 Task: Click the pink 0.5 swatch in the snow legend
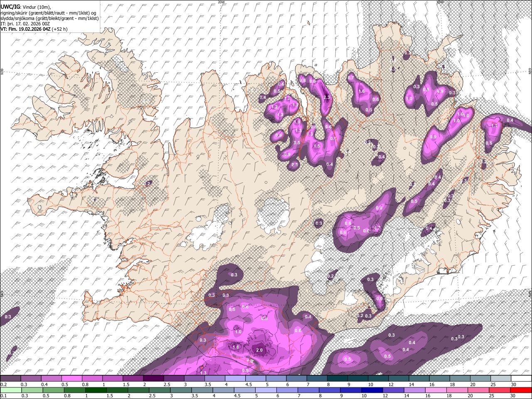tap(71, 379)
